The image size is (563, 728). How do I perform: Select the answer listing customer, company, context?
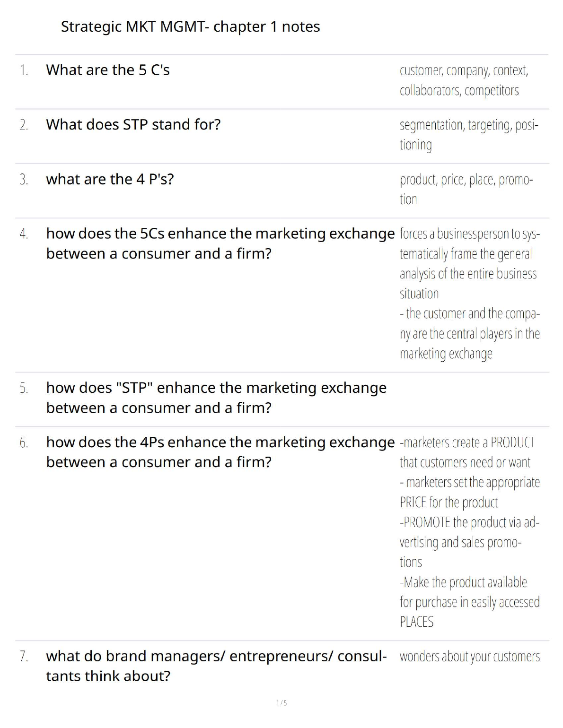click(x=464, y=80)
